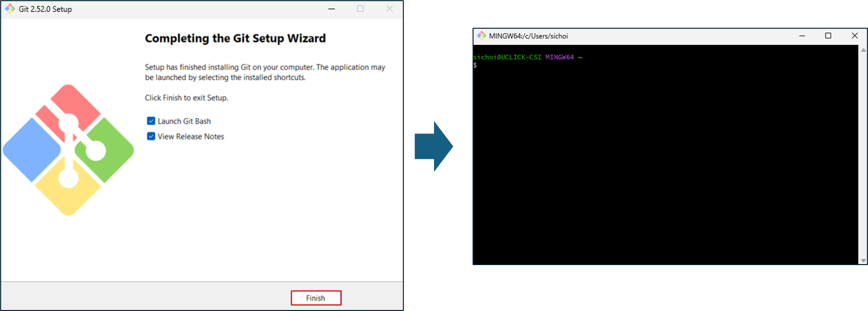Click the Git icon in Setup title bar
Viewport: 868px width, 311px height.
click(10, 9)
